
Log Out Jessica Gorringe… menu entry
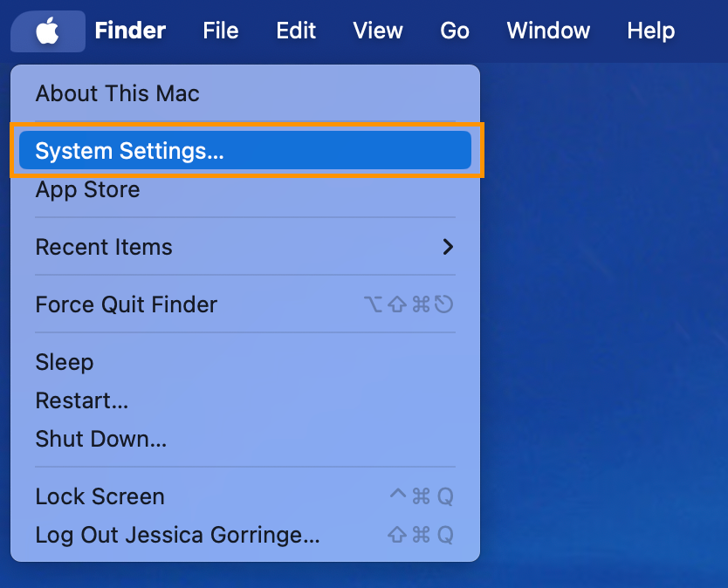click(x=245, y=535)
